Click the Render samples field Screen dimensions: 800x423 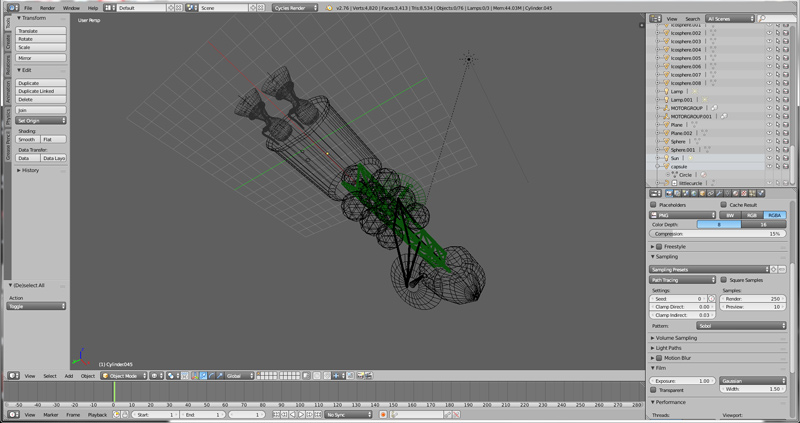click(753, 298)
